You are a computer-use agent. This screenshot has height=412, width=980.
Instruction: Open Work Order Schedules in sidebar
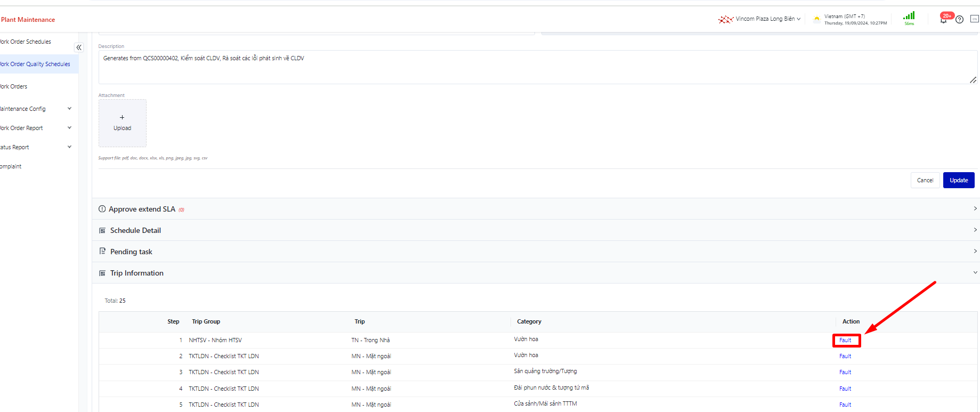click(26, 42)
